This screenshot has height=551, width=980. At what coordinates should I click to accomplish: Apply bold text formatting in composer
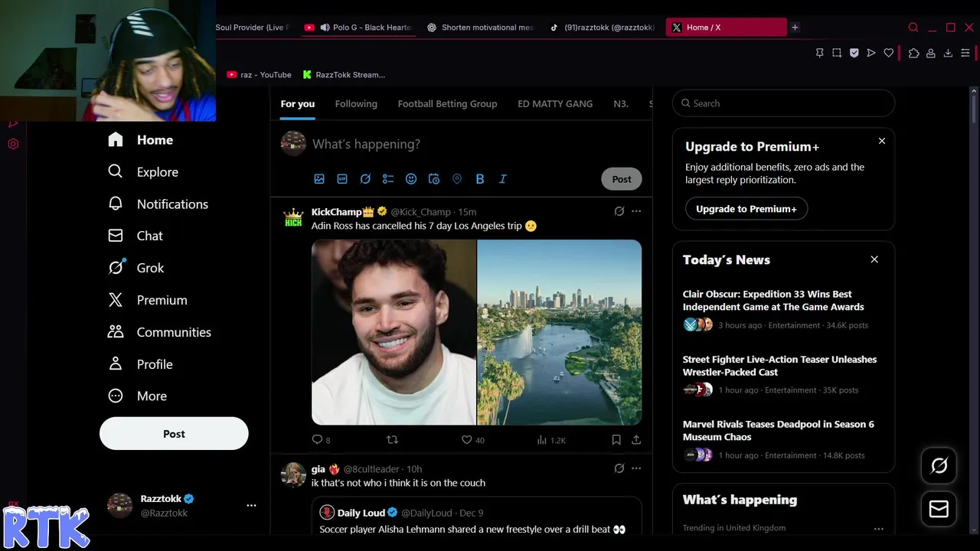[480, 179]
